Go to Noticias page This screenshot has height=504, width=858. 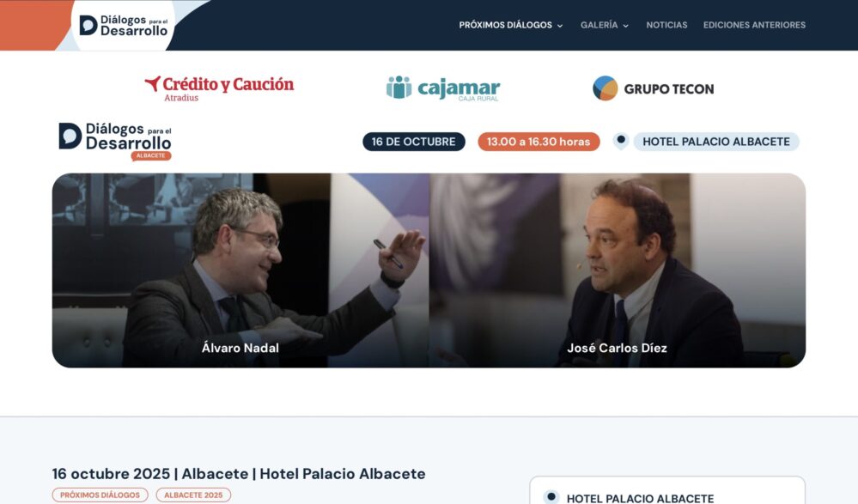(666, 25)
